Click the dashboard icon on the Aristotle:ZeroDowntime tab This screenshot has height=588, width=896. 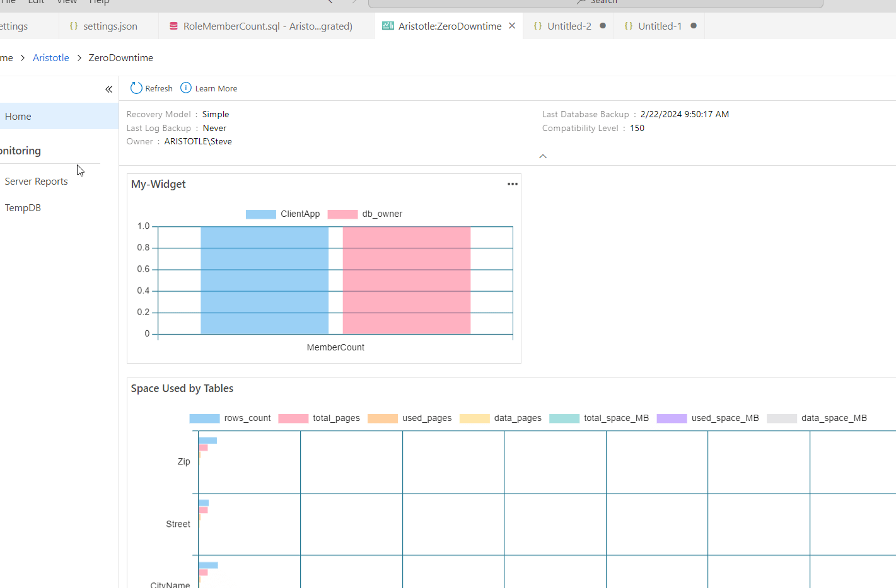pyautogui.click(x=388, y=26)
